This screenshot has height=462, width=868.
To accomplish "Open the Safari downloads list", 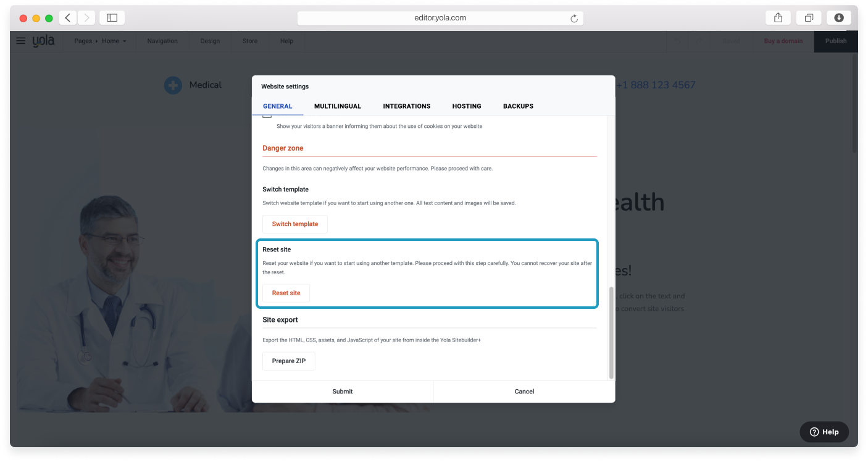I will click(x=839, y=18).
